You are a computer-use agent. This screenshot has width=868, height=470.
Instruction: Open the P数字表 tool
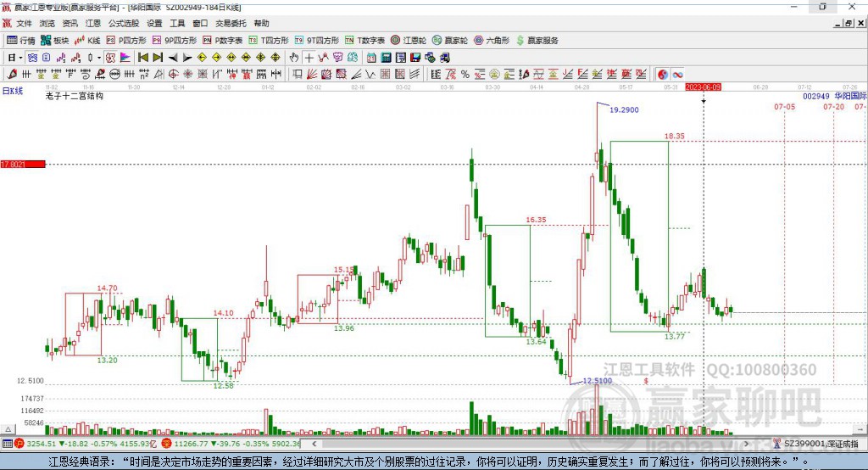[223, 41]
